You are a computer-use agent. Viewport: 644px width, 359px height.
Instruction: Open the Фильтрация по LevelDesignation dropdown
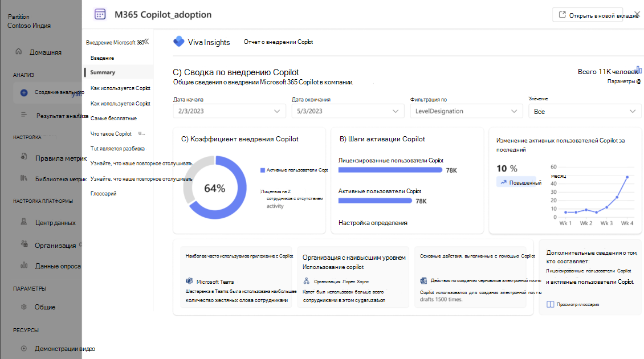(466, 111)
